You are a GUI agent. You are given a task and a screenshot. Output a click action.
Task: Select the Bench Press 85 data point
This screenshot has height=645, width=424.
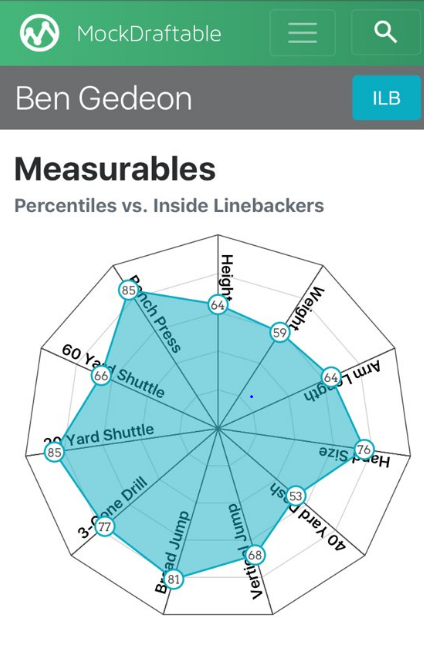128,290
